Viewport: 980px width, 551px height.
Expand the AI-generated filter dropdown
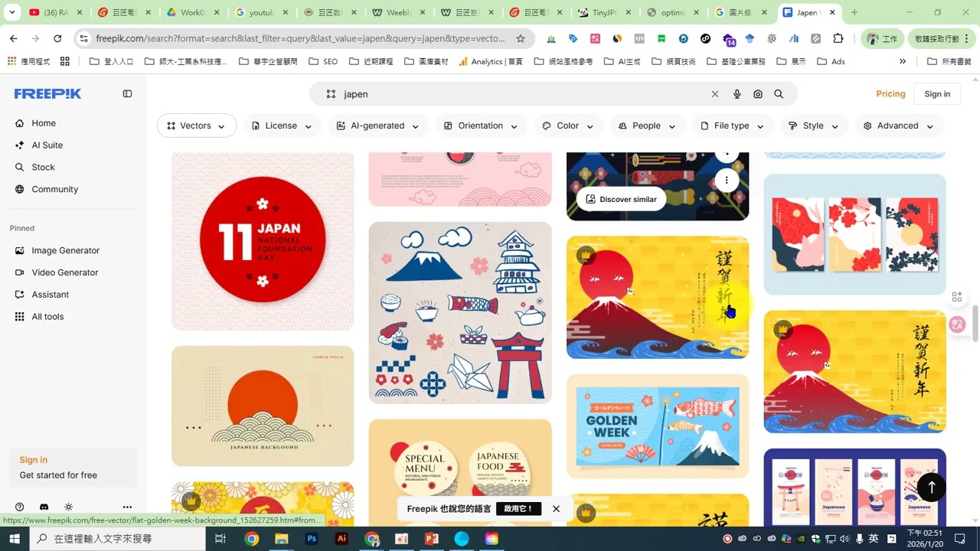pyautogui.click(x=378, y=126)
